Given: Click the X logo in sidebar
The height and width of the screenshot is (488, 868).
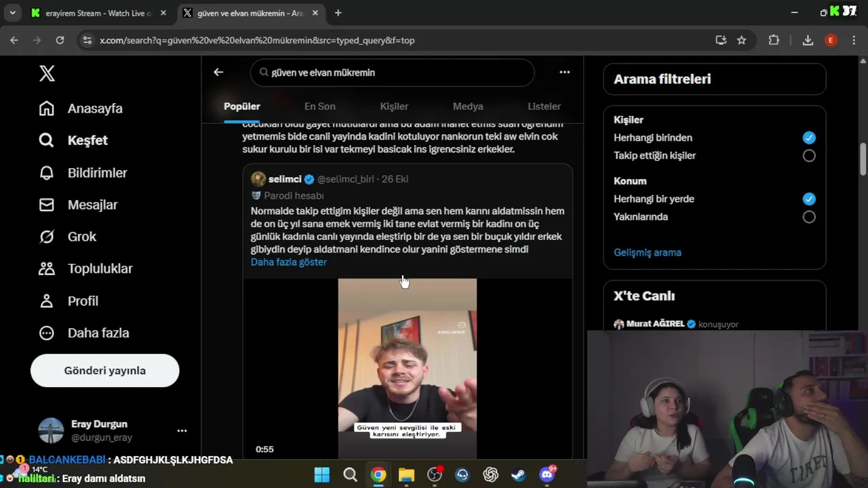Looking at the screenshot, I should [47, 73].
